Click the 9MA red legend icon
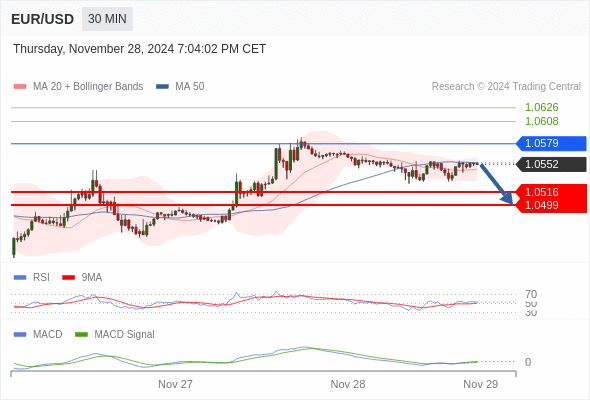590x400 pixels. (x=68, y=278)
